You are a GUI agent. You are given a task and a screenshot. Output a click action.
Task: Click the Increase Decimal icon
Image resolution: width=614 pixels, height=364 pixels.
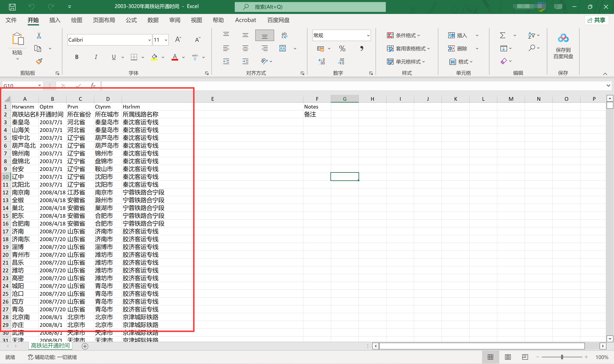click(x=322, y=61)
